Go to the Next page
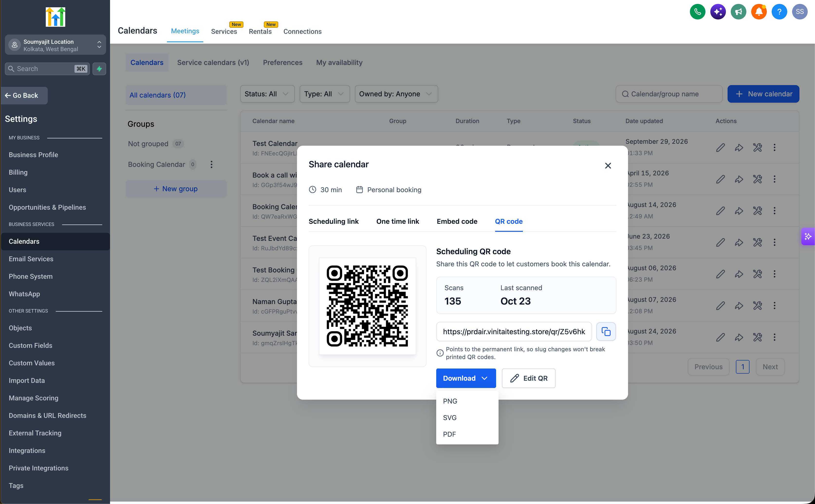 tap(770, 367)
